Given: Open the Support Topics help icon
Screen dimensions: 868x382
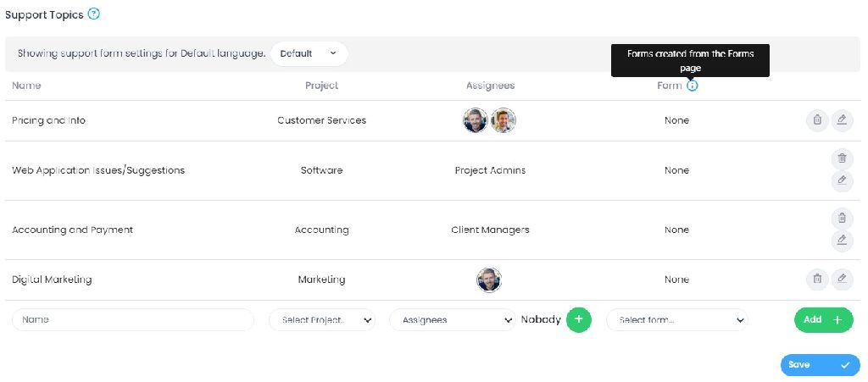Looking at the screenshot, I should click(x=94, y=14).
